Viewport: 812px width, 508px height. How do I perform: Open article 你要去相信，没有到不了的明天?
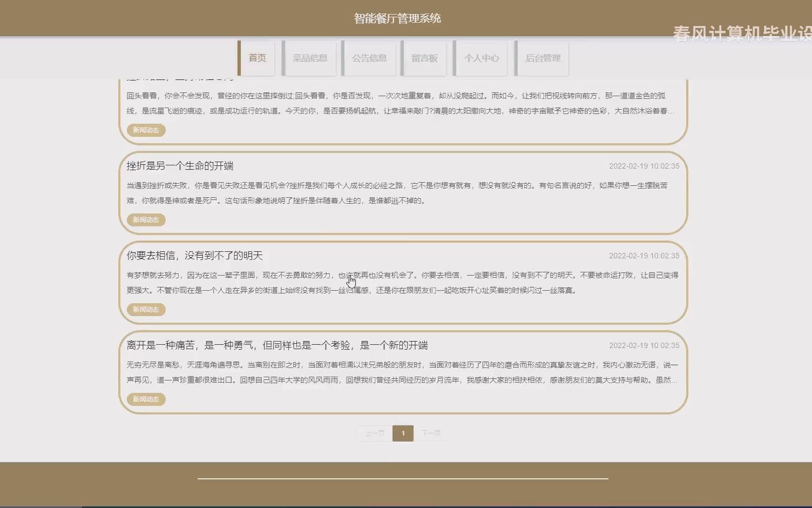pyautogui.click(x=194, y=256)
